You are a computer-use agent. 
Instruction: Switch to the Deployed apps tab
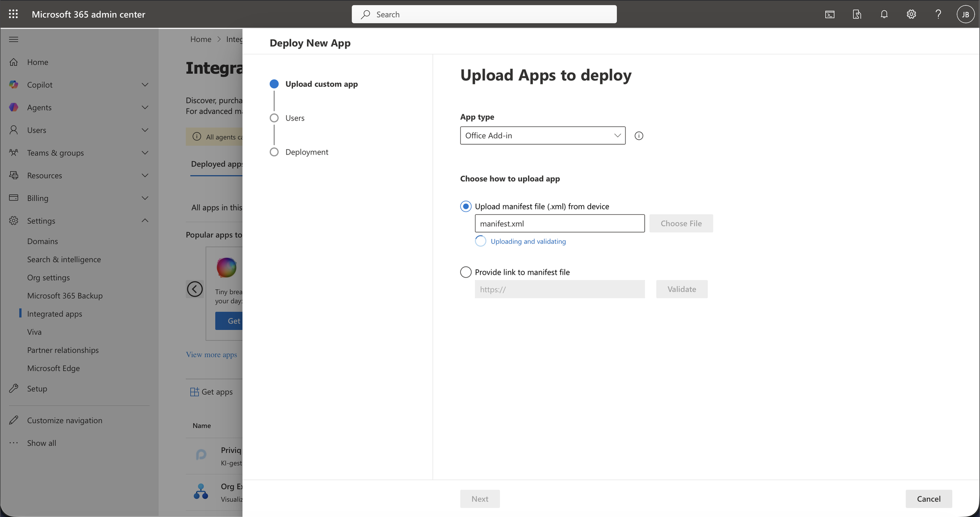point(217,164)
